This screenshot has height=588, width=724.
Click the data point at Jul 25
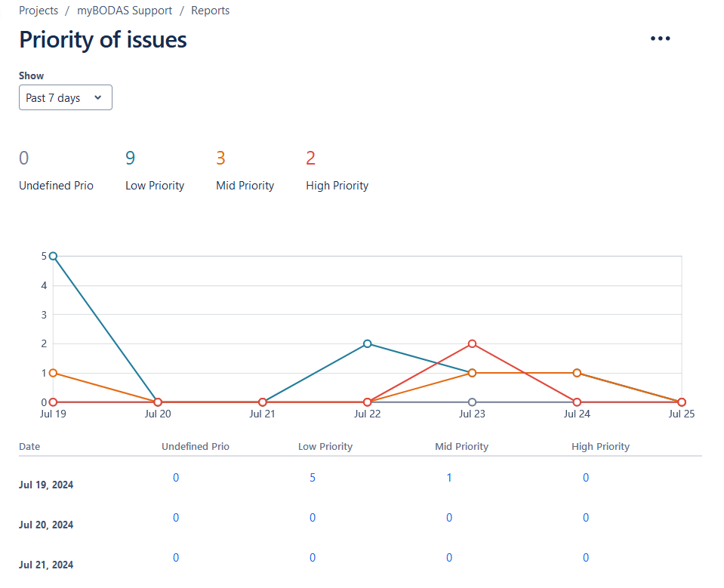pyautogui.click(x=682, y=402)
